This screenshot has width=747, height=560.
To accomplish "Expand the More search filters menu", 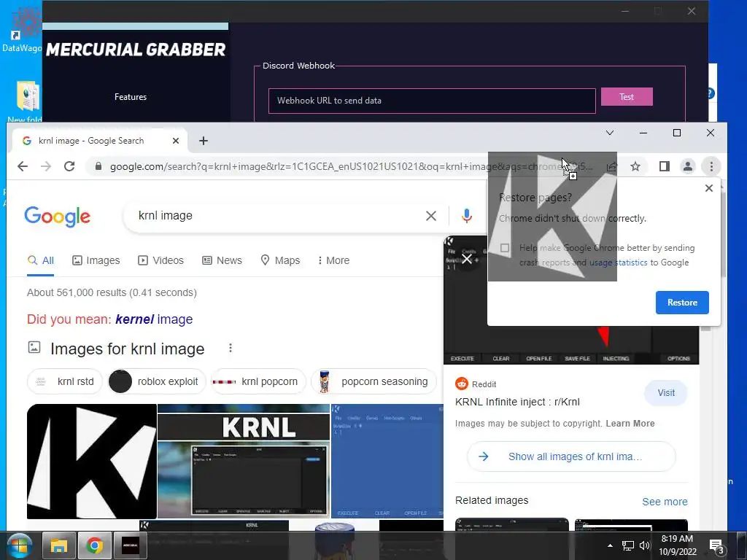I will pos(334,260).
